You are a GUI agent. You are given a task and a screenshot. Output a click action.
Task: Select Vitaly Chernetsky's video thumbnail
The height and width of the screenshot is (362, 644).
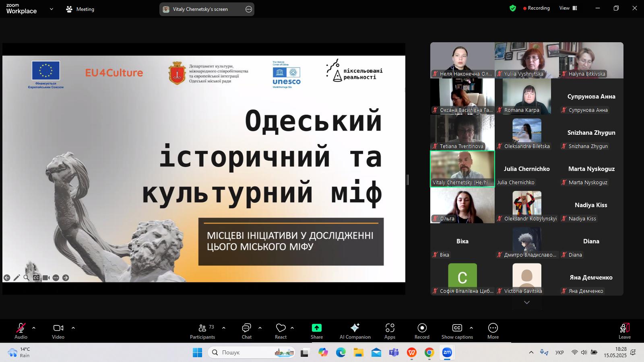(462, 169)
